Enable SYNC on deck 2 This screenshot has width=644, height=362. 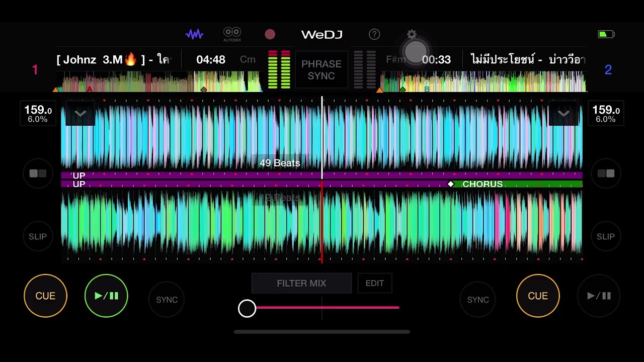click(x=478, y=300)
